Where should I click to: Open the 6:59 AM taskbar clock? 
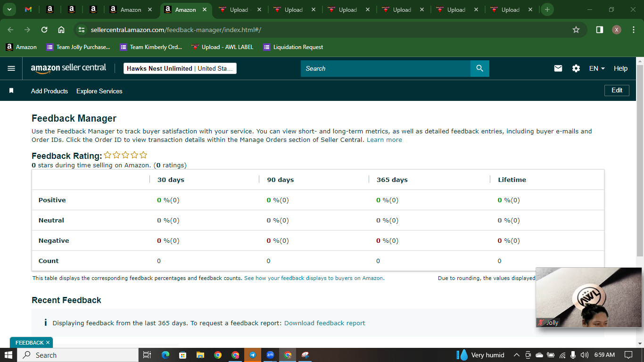tap(604, 355)
